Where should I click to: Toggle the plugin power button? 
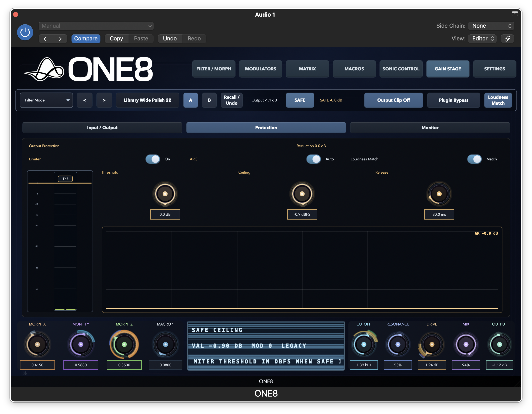point(25,32)
